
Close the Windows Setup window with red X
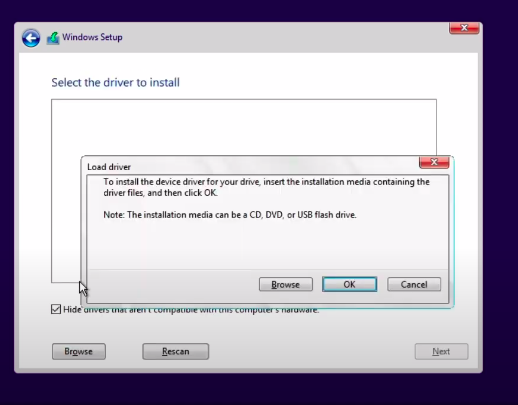(x=464, y=28)
